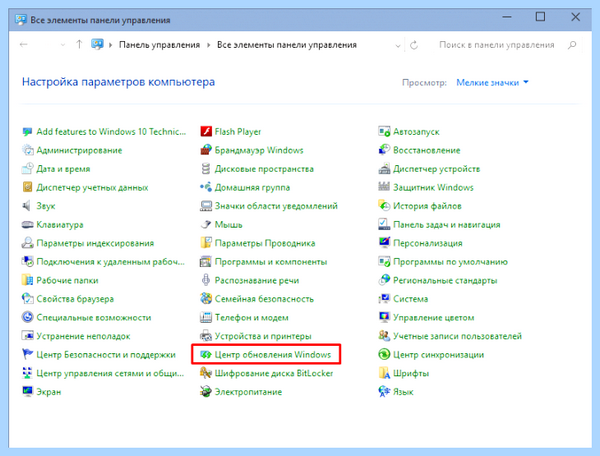
Task: Open Подключения к удаленным рабочим столам link
Action: coord(110,262)
